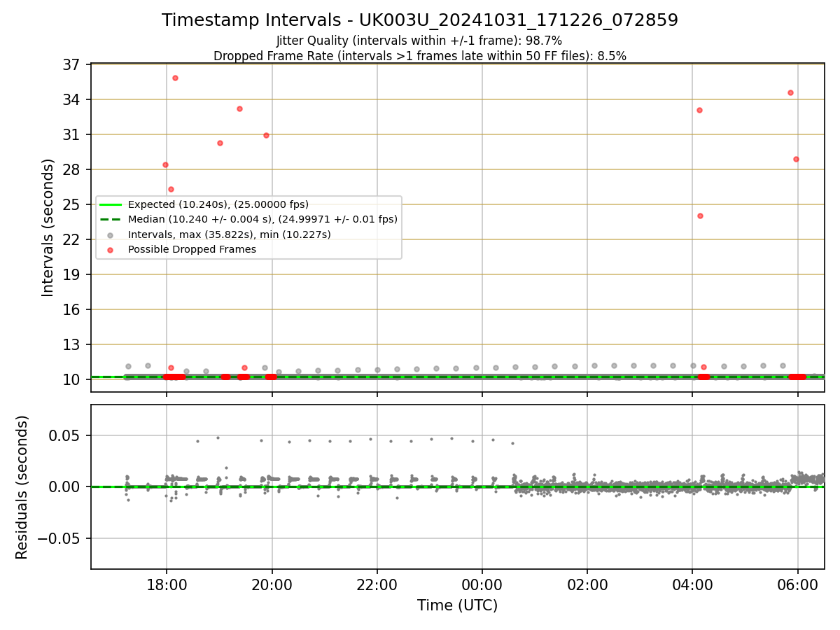The image size is (840, 630).
Task: Click the plot title 'Timestamp Intervals - UK003U_20241031_171226_072859'
Action: coord(420,20)
